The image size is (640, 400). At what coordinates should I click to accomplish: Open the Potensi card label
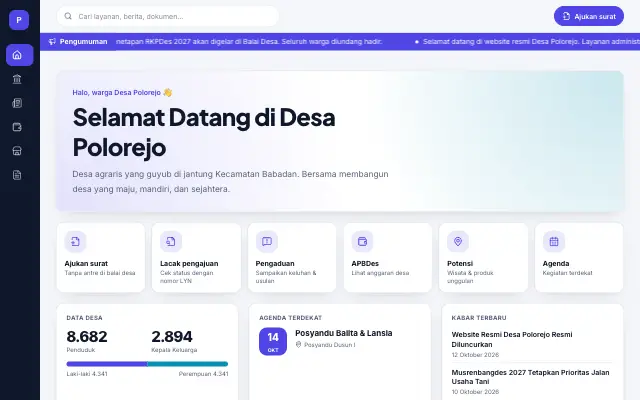click(x=460, y=264)
